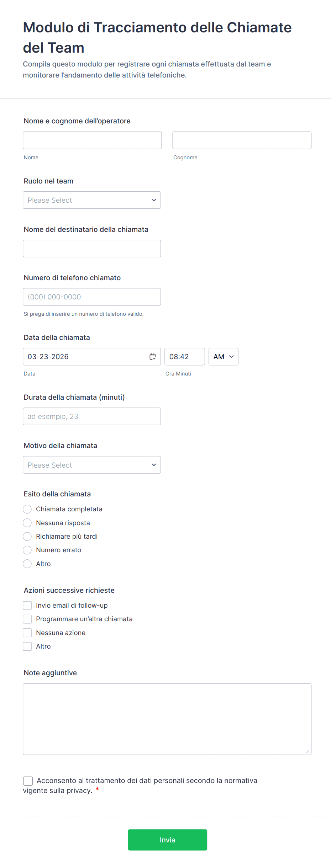Open the calendar date picker icon
The image size is (331, 868).
click(152, 357)
